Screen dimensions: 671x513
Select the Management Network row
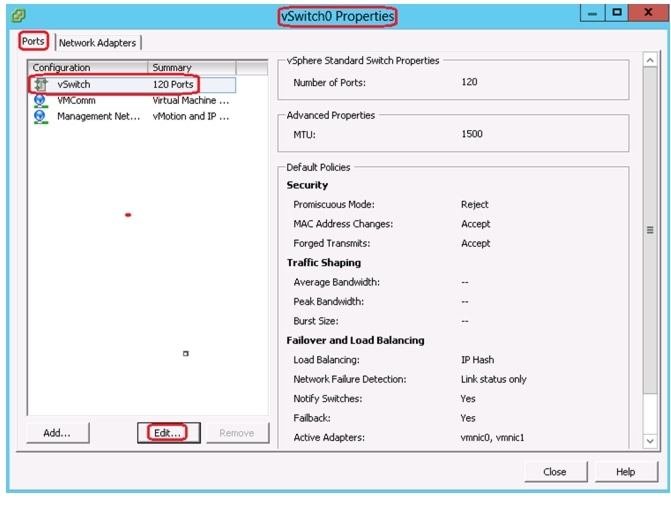click(x=132, y=116)
